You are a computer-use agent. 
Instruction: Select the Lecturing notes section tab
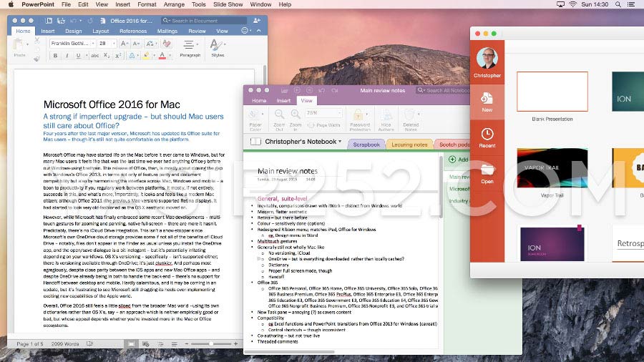[x=409, y=145]
